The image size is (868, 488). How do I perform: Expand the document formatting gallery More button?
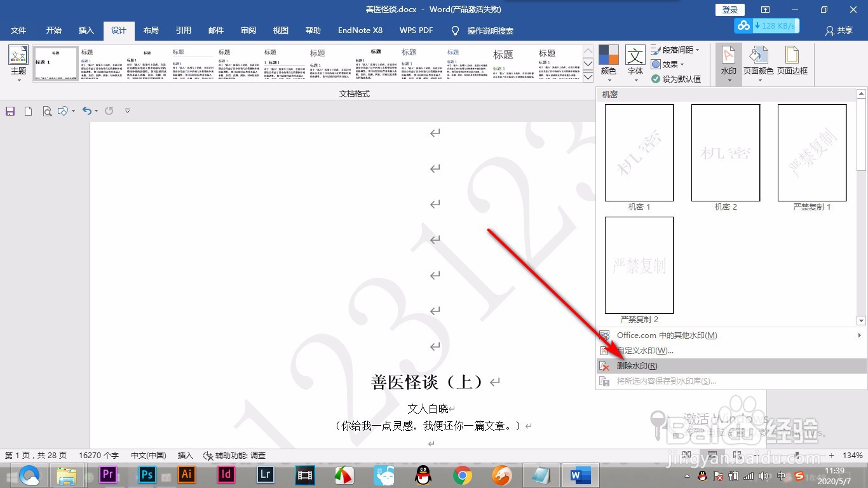[588, 77]
